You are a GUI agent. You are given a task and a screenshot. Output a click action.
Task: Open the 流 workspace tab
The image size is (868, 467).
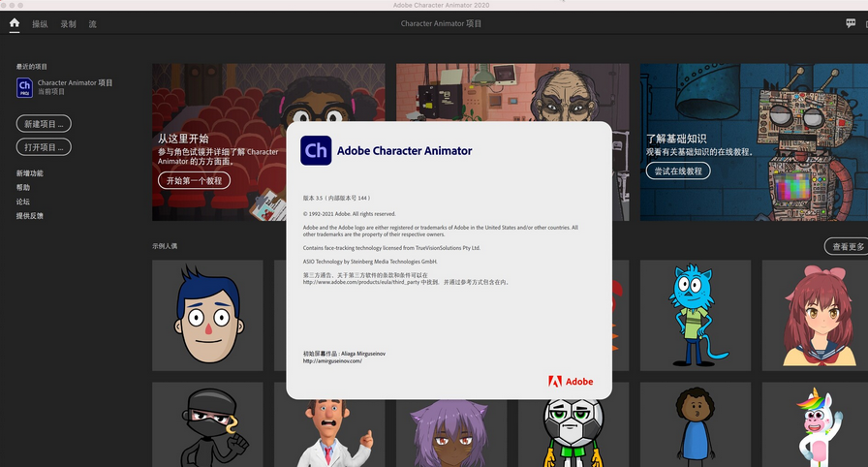[x=92, y=24]
